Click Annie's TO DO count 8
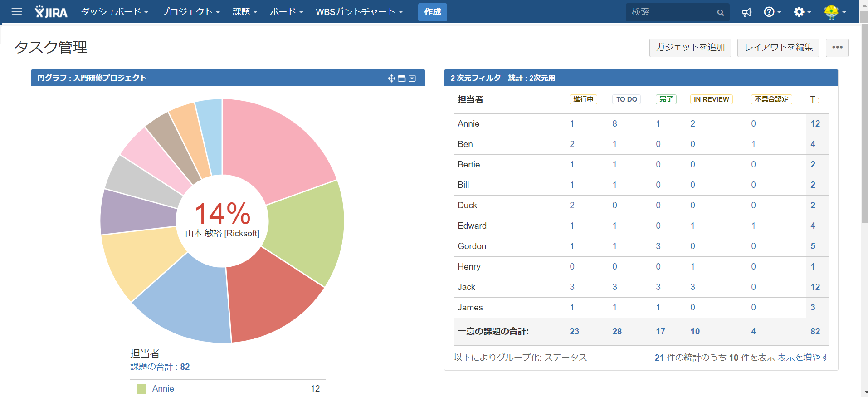Viewport: 868px width, 407px height. coord(614,124)
